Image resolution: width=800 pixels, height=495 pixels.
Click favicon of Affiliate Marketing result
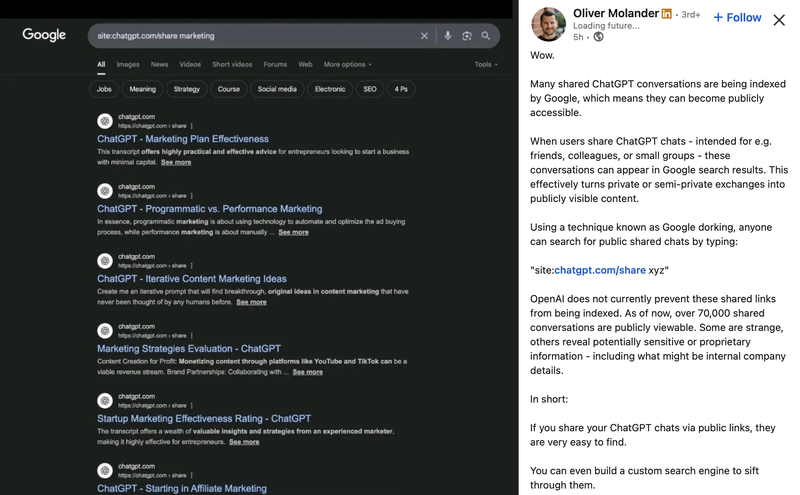[105, 471]
